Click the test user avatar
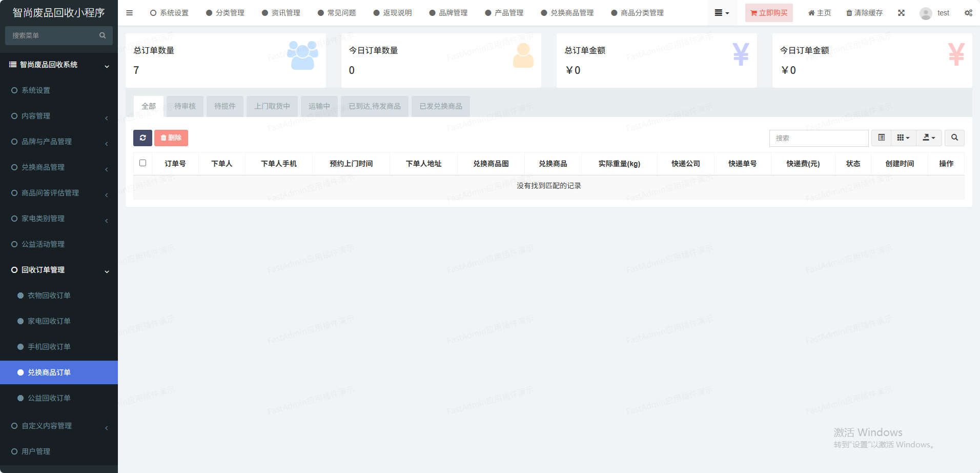Image resolution: width=980 pixels, height=473 pixels. 926,13
